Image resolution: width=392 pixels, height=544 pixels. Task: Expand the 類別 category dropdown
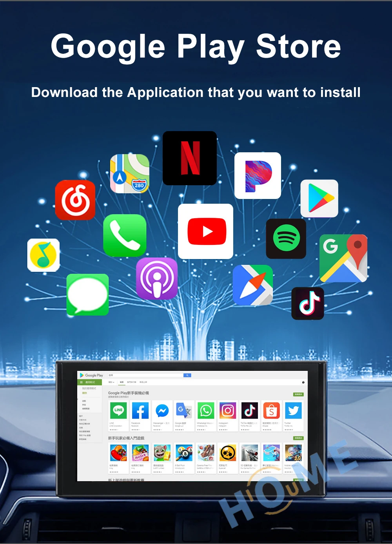click(x=111, y=382)
